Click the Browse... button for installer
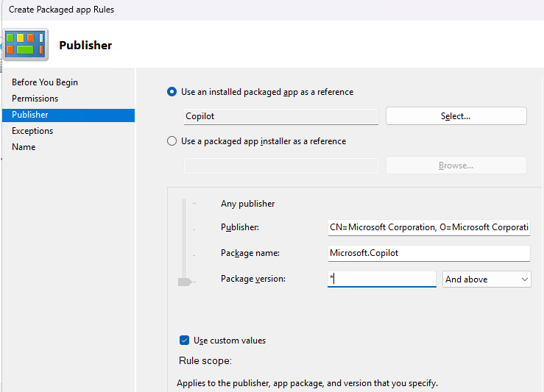 [456, 165]
